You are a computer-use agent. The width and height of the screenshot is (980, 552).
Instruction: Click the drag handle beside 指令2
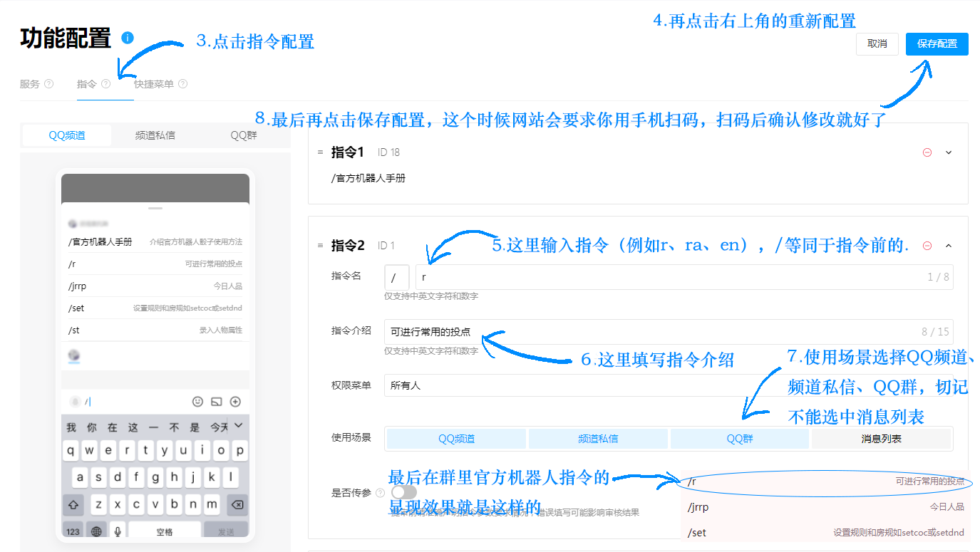coord(319,245)
